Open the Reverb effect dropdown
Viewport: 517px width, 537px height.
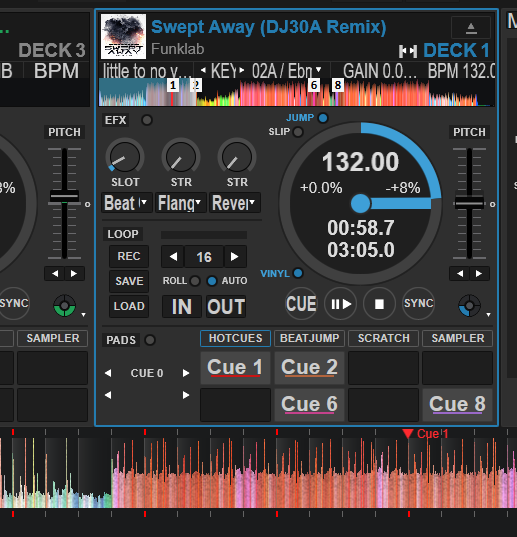tap(235, 203)
